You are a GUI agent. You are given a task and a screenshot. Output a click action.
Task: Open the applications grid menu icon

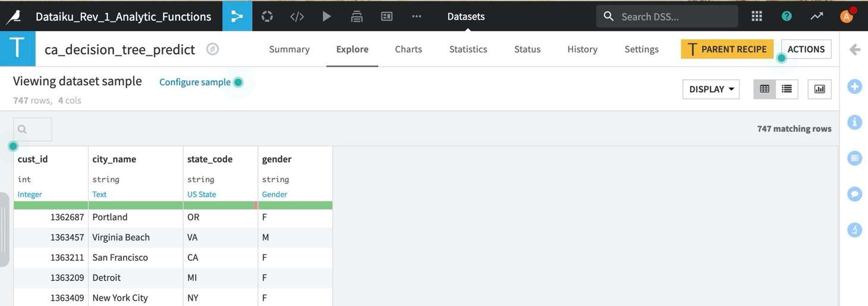point(757,16)
